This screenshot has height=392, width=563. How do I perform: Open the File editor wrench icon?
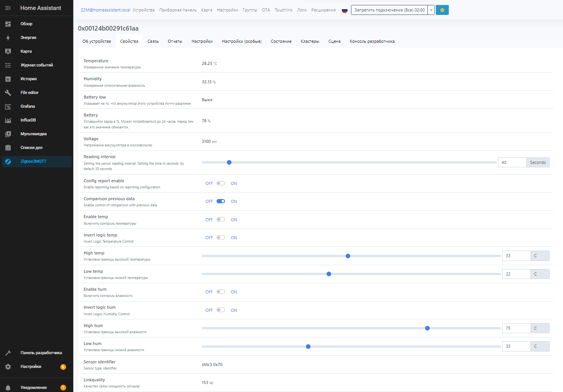(x=8, y=92)
